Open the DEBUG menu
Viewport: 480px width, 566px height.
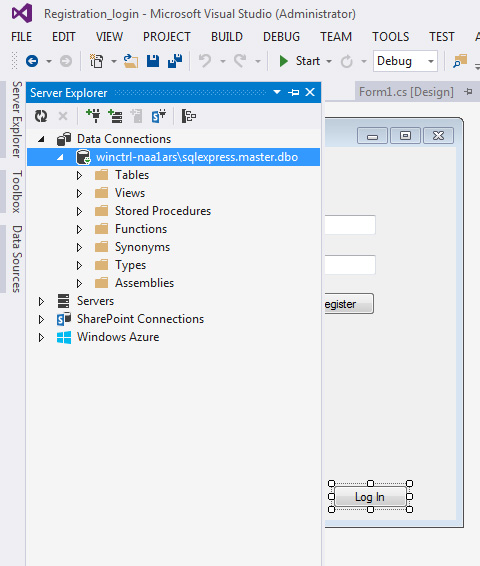tap(282, 37)
